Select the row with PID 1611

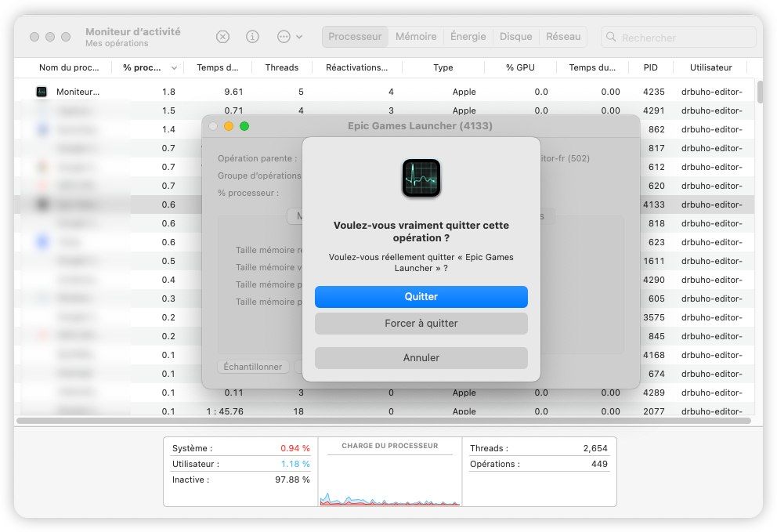[x=384, y=261]
